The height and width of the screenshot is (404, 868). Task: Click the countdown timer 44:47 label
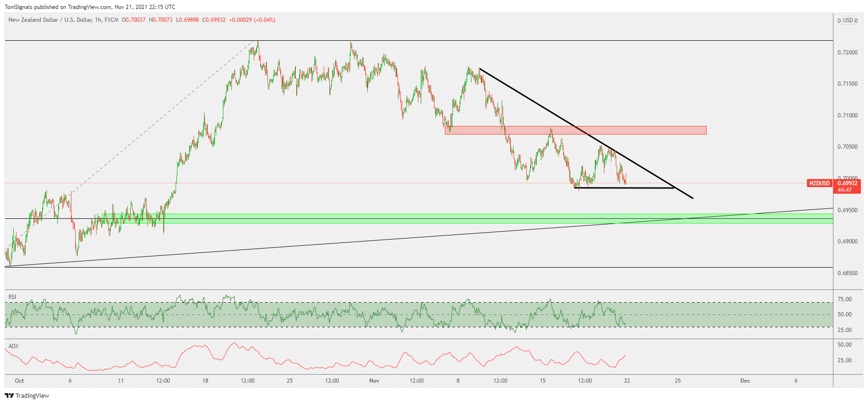845,190
